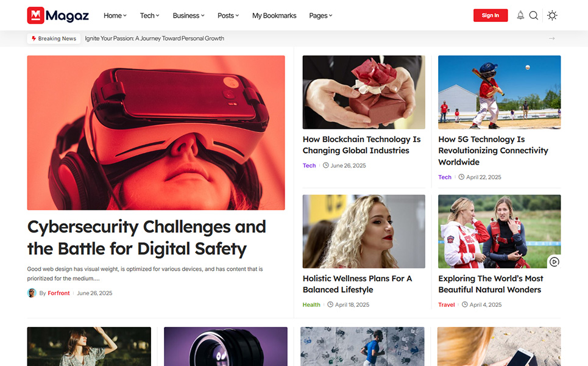The height and width of the screenshot is (366, 588).
Task: Click the blockchain gift box thumbnail
Action: tap(364, 92)
